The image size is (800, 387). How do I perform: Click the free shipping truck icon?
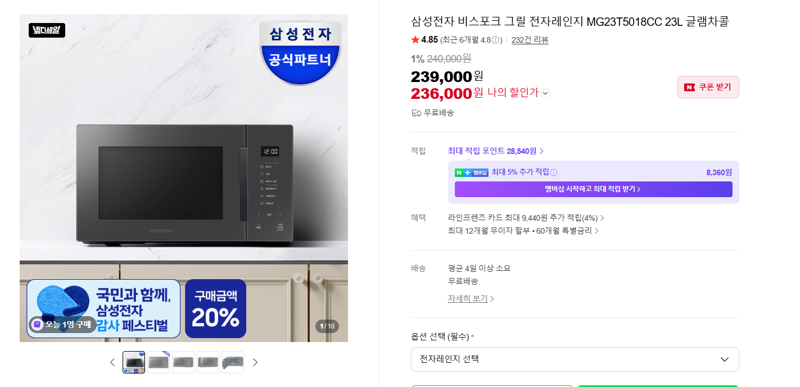pyautogui.click(x=416, y=113)
